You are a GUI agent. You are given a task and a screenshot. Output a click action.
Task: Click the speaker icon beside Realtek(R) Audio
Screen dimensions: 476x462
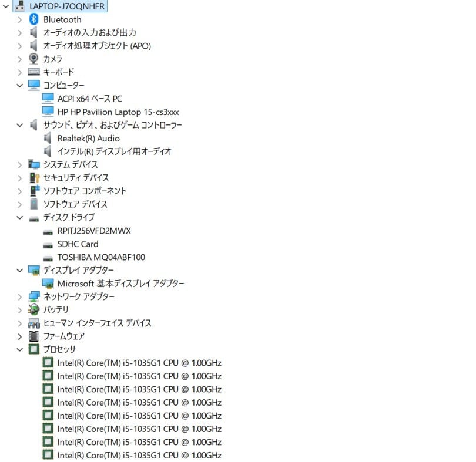[48, 139]
